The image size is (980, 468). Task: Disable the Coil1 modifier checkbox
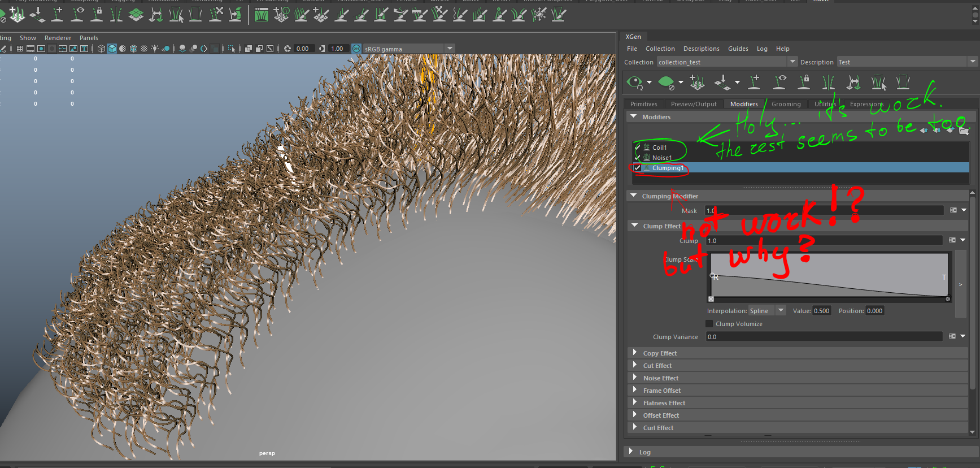point(638,147)
